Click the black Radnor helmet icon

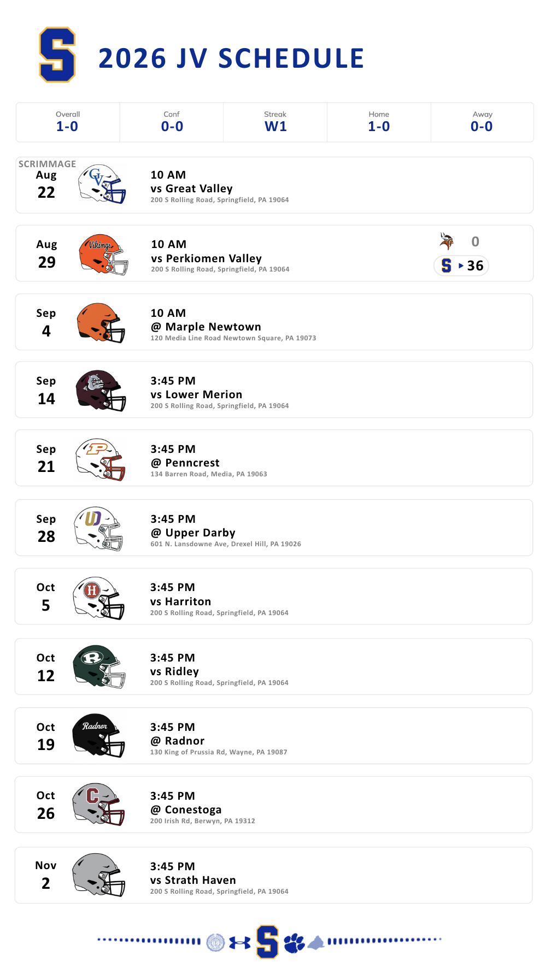[x=99, y=735]
